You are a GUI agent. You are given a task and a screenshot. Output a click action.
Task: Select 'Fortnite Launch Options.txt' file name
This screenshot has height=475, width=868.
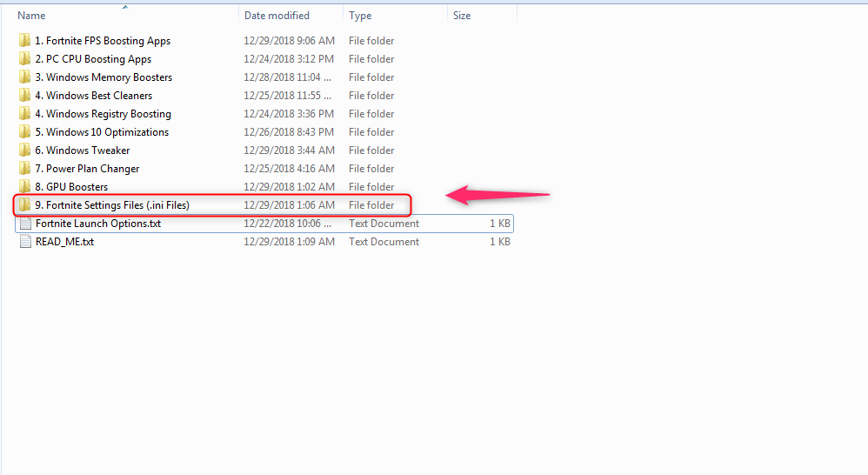98,224
